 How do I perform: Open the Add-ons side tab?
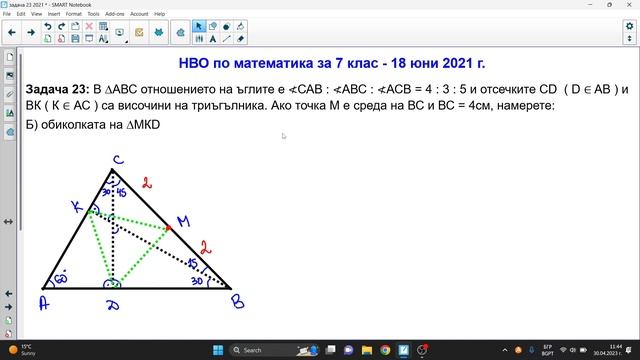pyautogui.click(x=9, y=132)
